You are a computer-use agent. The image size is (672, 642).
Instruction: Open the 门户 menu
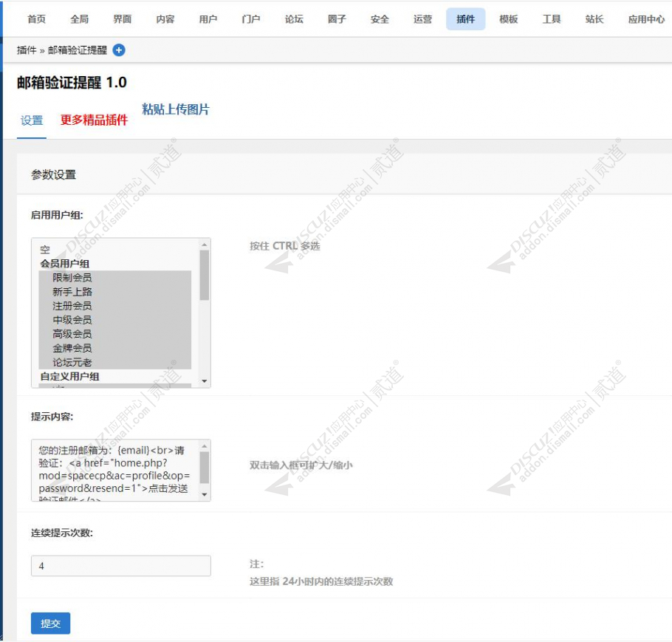click(x=251, y=19)
